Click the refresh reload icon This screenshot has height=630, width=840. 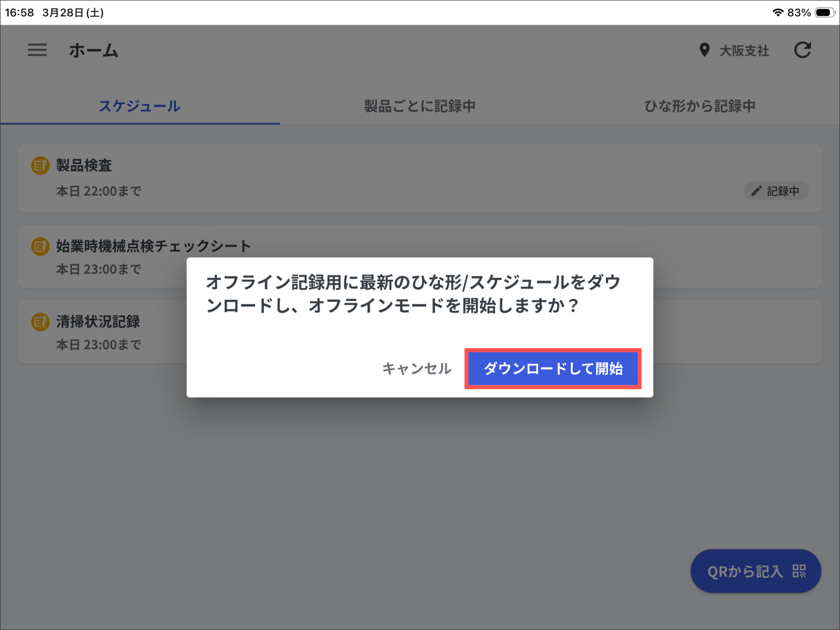coord(802,50)
